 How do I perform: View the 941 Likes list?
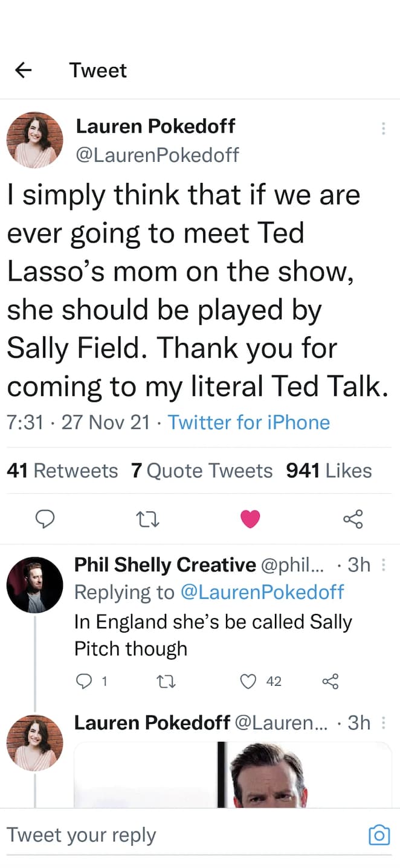pos(329,470)
